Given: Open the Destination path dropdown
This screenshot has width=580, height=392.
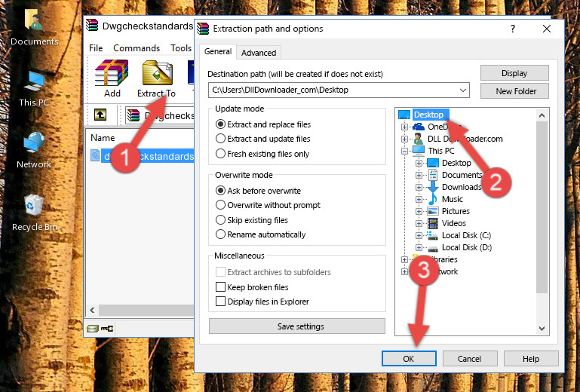Looking at the screenshot, I should 463,90.
